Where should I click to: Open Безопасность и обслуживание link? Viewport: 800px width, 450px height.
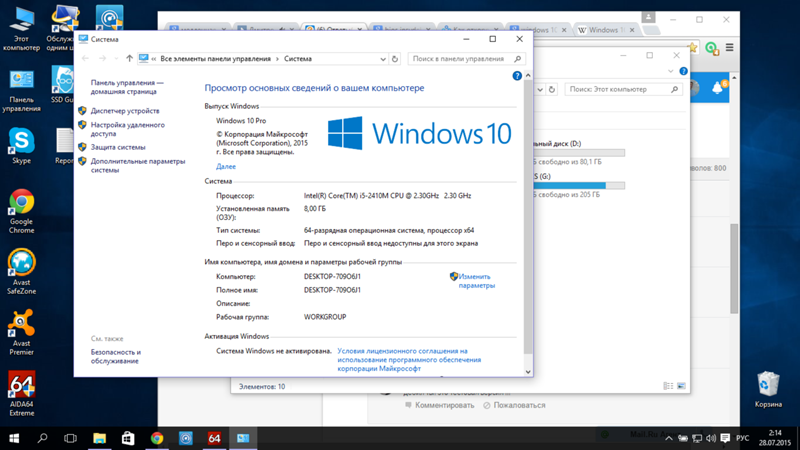click(x=116, y=357)
